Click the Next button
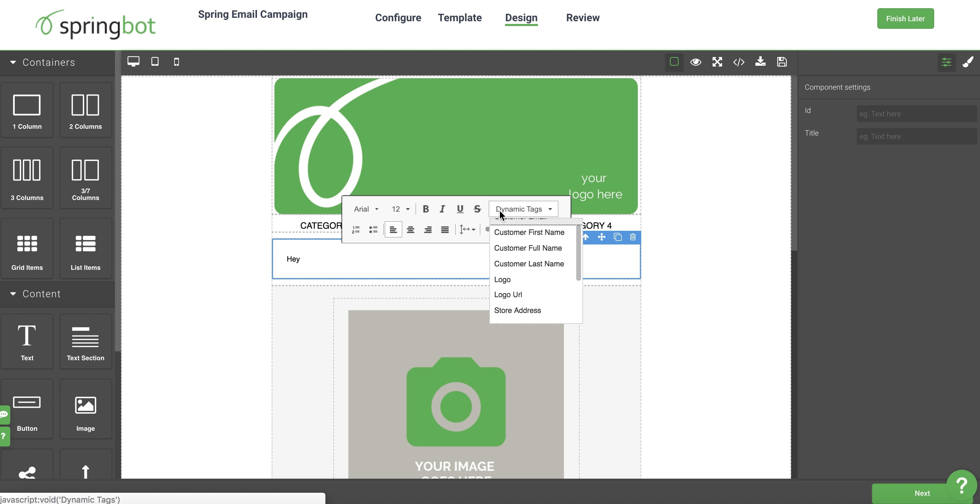The width and height of the screenshot is (980, 504). pos(922,493)
